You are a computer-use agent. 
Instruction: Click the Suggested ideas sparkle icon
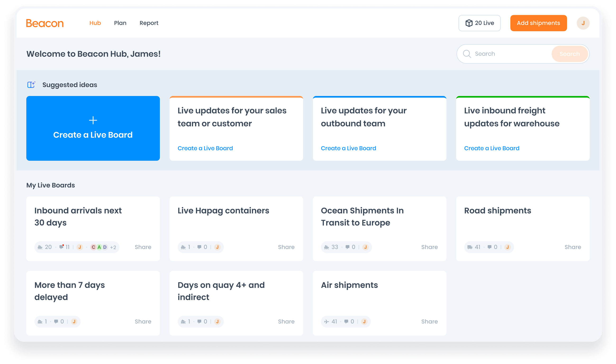tap(31, 85)
